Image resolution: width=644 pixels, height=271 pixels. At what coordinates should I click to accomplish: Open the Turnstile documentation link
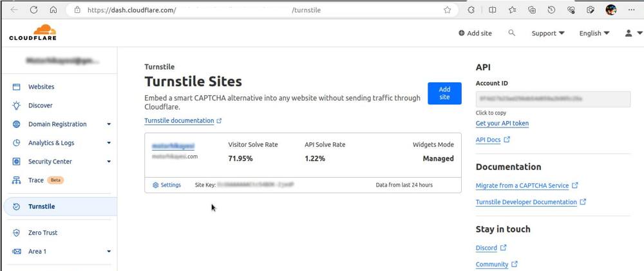[x=179, y=121]
